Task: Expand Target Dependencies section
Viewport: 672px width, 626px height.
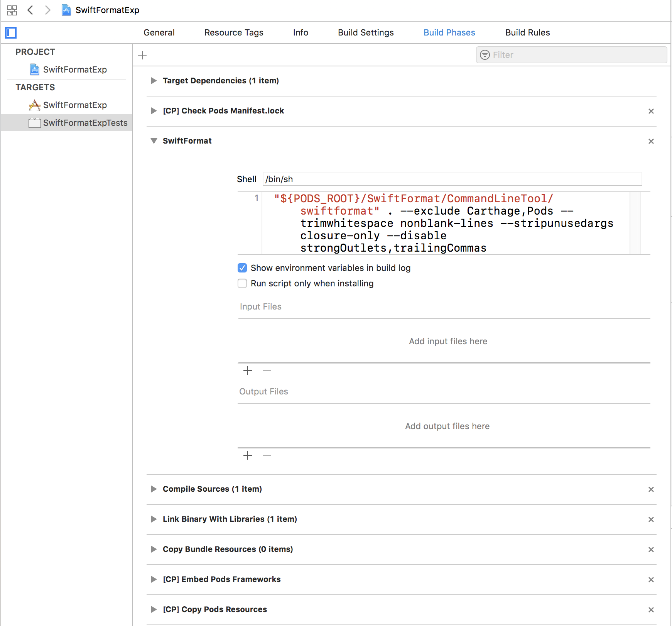Action: point(154,81)
